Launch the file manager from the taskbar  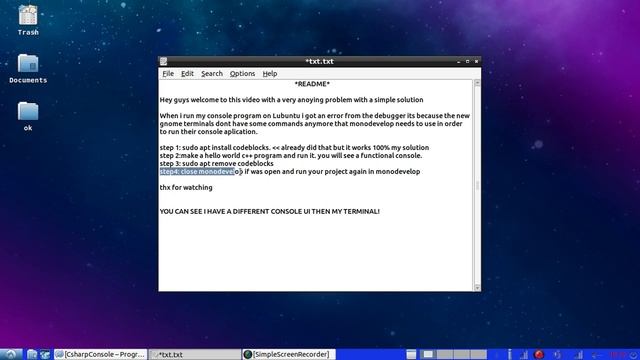click(x=32, y=354)
